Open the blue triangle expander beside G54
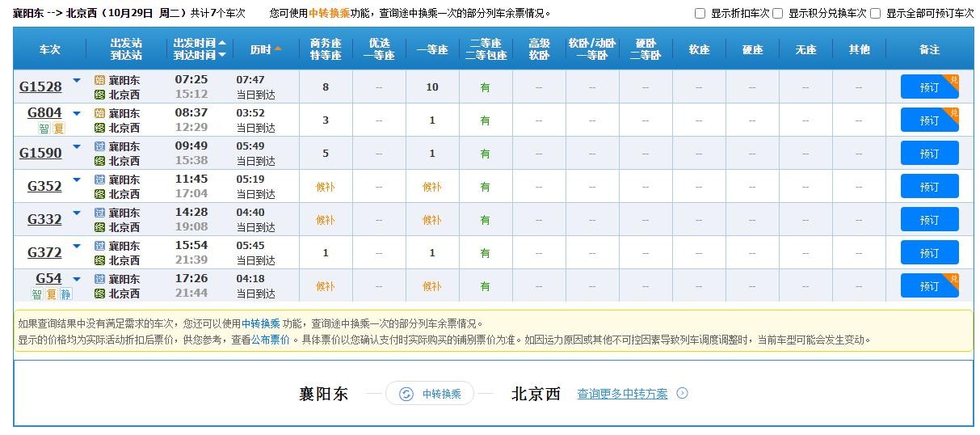This screenshot has width=980, height=435. tap(77, 280)
